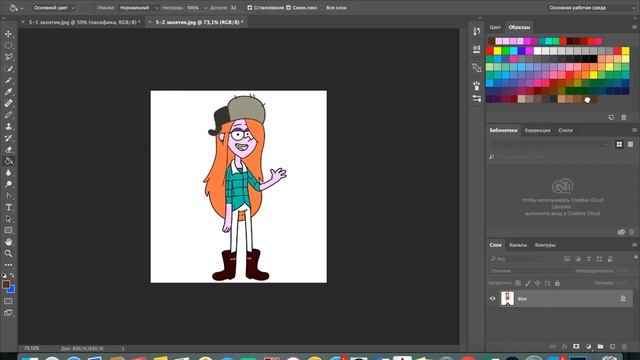
Task: Click the Фон layer thumbnail
Action: point(507,299)
